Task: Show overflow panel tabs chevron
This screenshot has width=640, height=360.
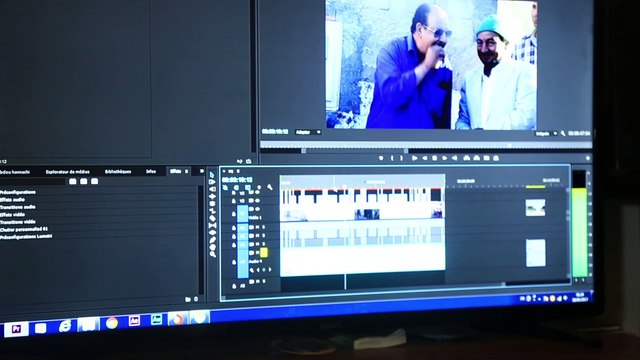Action: pos(201,171)
